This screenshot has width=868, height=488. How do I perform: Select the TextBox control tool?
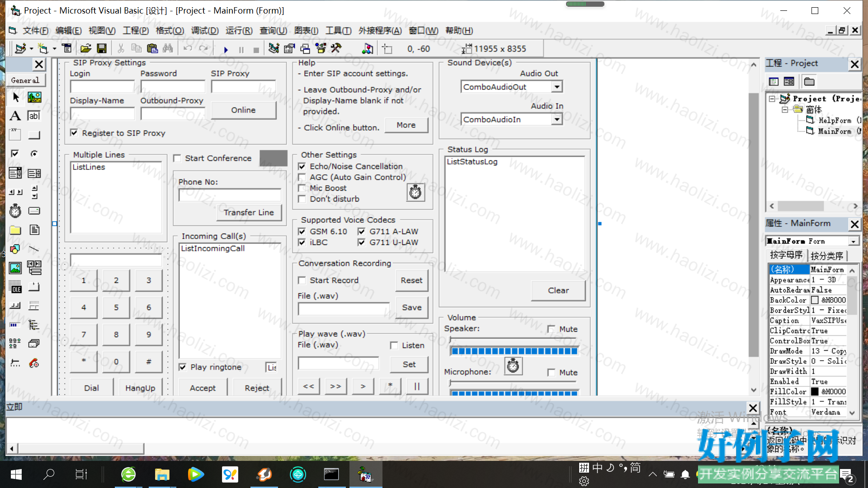[x=34, y=116]
